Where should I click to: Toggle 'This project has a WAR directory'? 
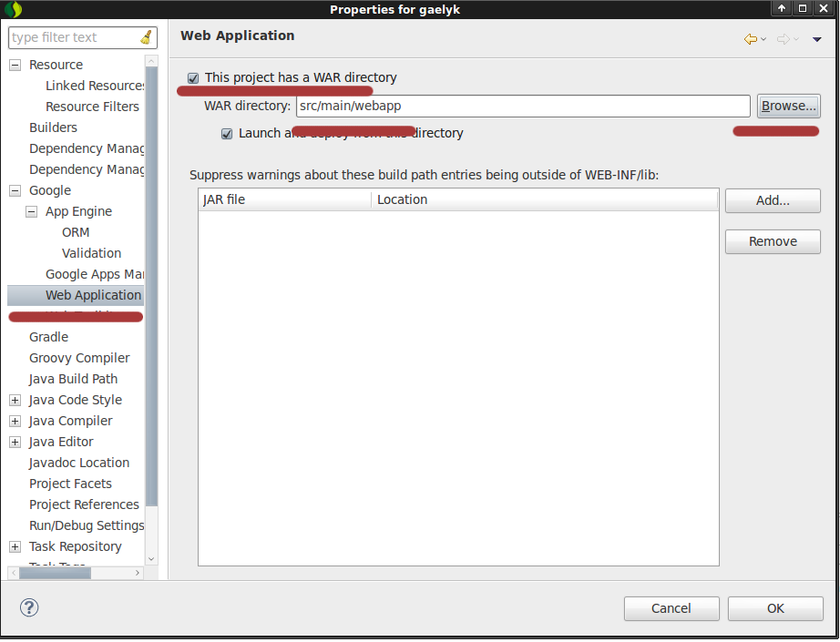[193, 78]
